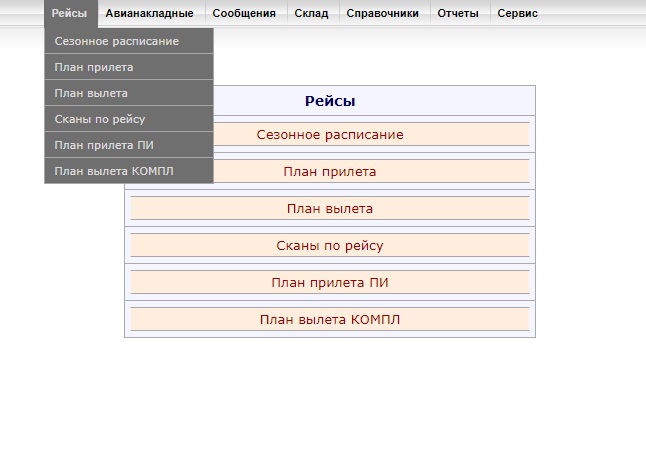The image size is (646, 458).
Task: Open the Отчеты menu
Action: coord(460,14)
